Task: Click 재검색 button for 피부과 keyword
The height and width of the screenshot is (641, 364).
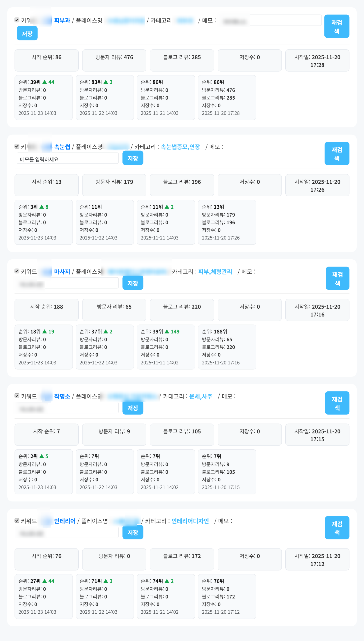Action: coord(336,26)
